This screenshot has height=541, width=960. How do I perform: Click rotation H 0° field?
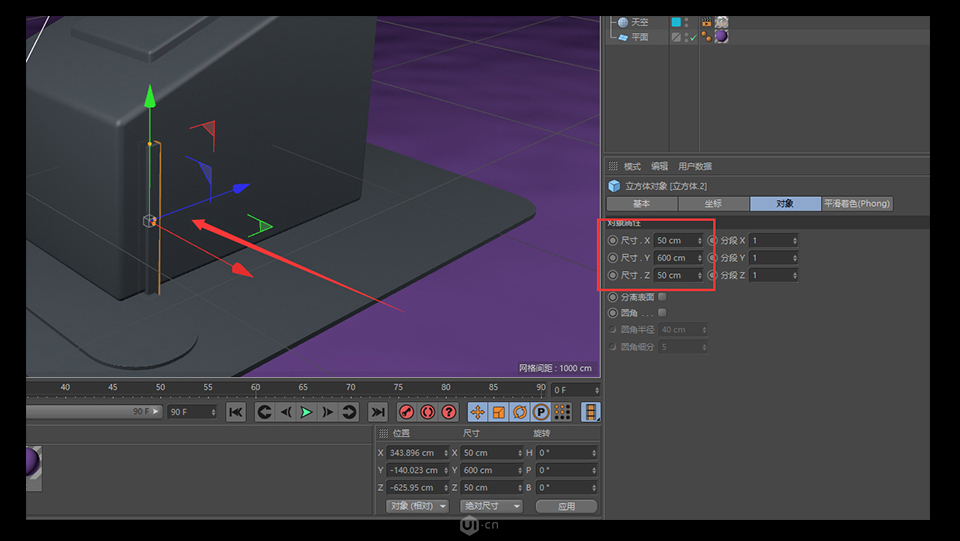[x=566, y=453]
